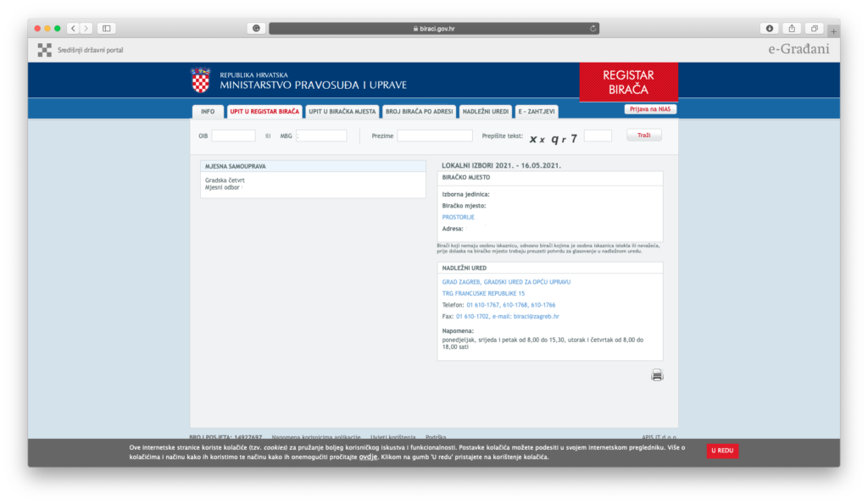
Task: Click the Središnji državni portal icon
Action: pyautogui.click(x=45, y=50)
